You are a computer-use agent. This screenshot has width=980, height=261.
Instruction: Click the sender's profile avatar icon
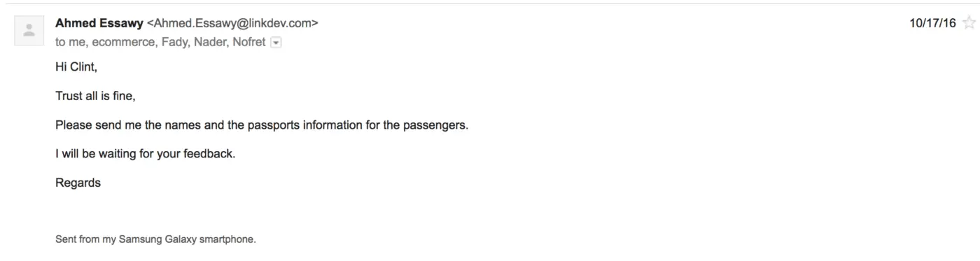coord(29,30)
